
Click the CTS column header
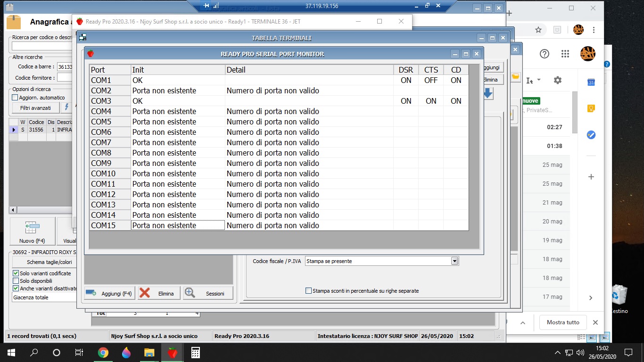pos(431,70)
